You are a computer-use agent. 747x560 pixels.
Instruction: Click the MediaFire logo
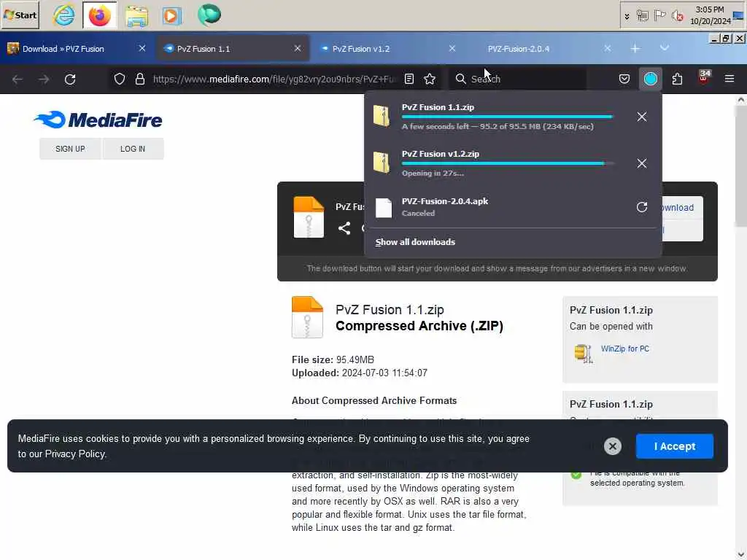98,120
